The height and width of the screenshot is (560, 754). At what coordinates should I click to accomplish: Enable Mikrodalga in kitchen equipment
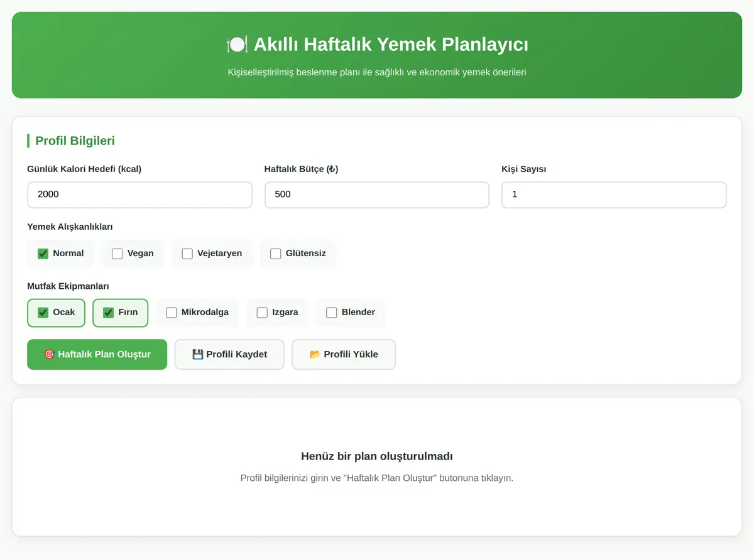click(172, 313)
